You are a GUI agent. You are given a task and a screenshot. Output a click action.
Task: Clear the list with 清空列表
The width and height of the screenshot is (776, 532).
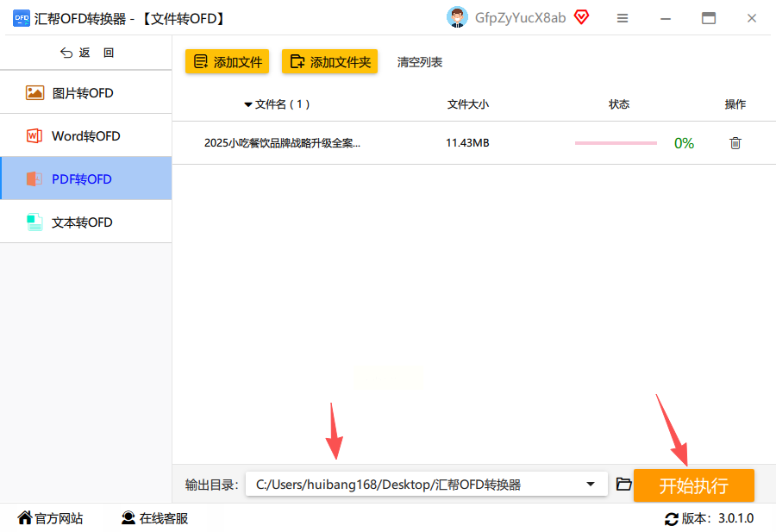click(x=420, y=62)
